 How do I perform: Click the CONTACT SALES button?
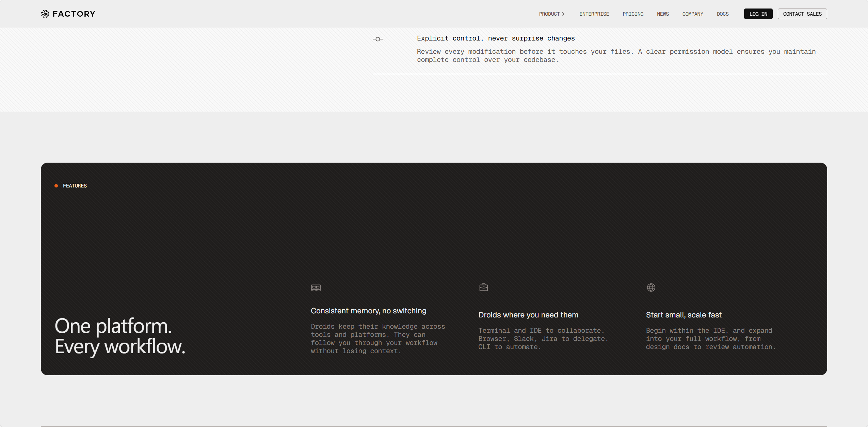coord(802,14)
